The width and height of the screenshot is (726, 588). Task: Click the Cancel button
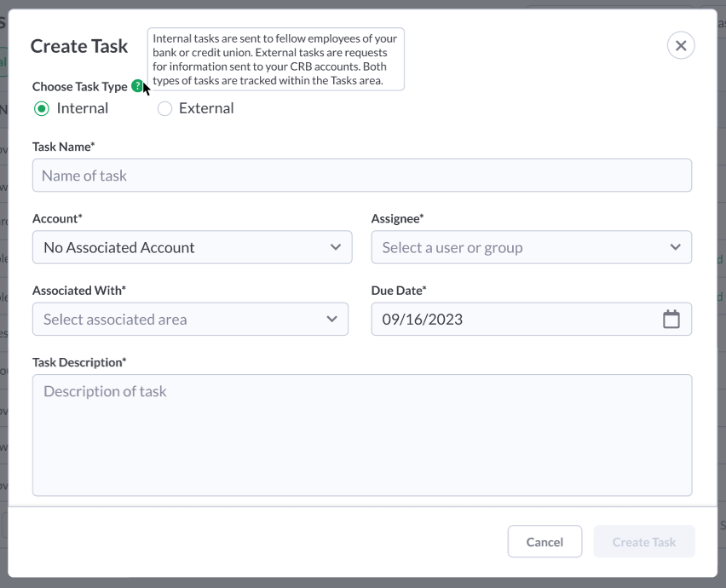544,541
